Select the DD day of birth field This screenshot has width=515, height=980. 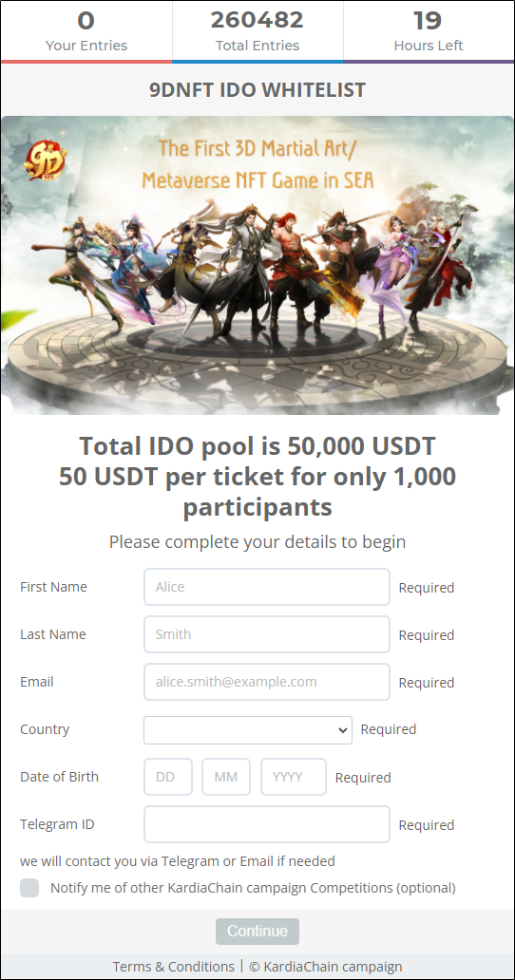[x=168, y=777]
